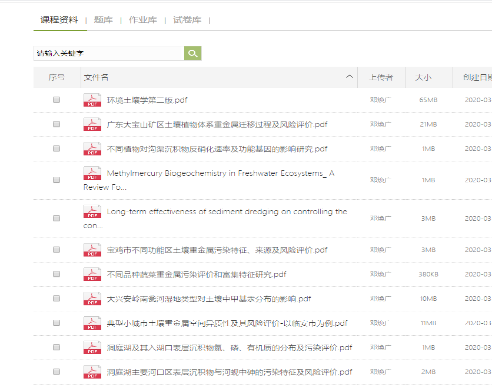This screenshot has width=492, height=385.
Task: Click PDF icon of 大兴安岭 file
Action: click(x=92, y=299)
